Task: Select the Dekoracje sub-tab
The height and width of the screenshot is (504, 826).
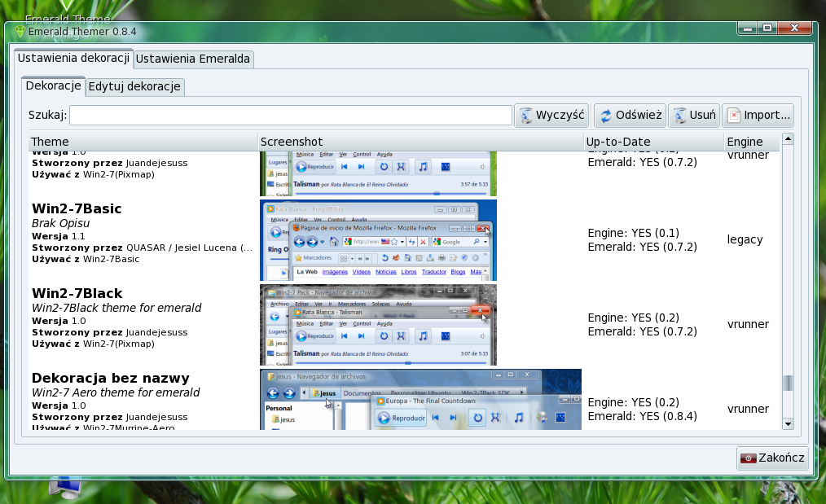Action: (x=53, y=85)
